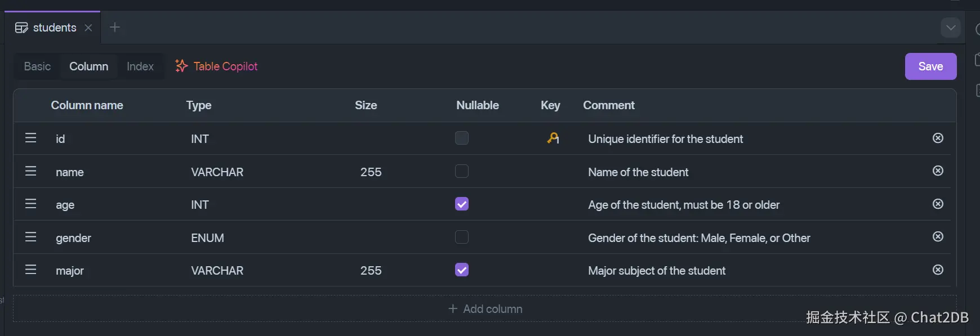Click the drag handle beside the id column
The height and width of the screenshot is (336, 980).
coord(31,138)
